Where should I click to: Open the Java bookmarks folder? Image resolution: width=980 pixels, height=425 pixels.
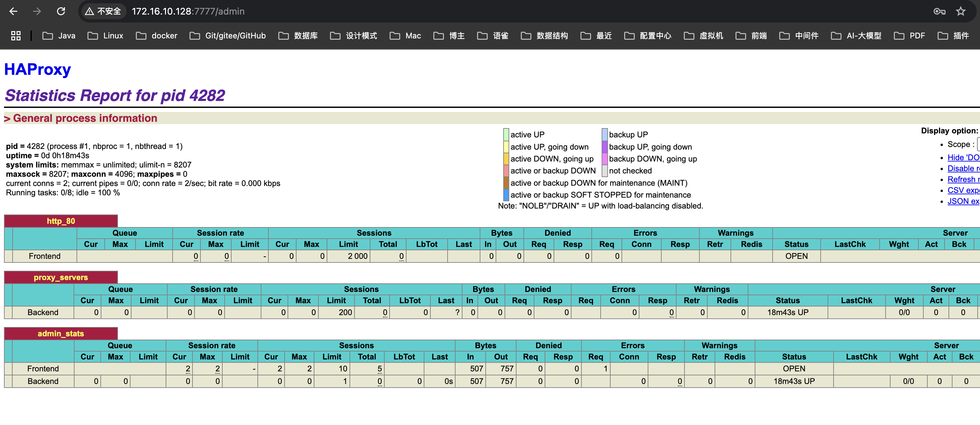click(59, 36)
